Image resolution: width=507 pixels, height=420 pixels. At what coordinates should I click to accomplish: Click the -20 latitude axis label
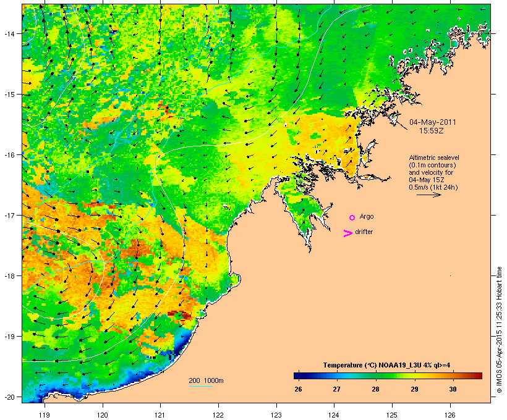click(9, 397)
